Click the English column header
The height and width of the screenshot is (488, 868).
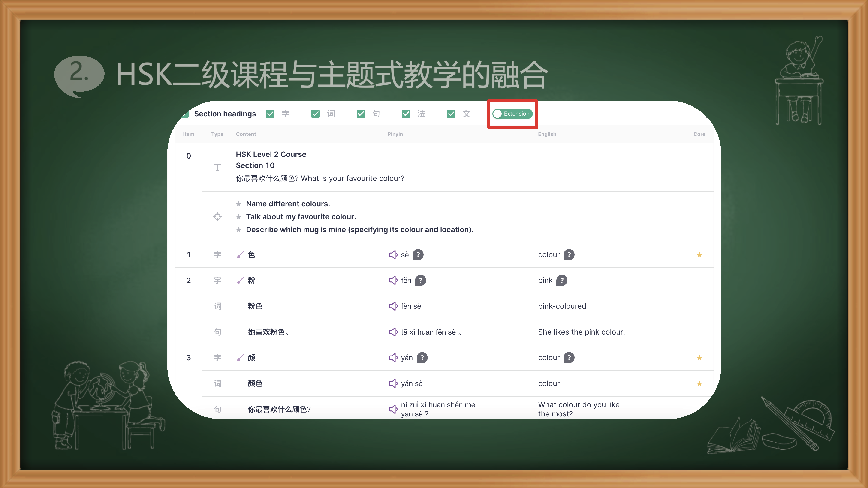tap(547, 134)
